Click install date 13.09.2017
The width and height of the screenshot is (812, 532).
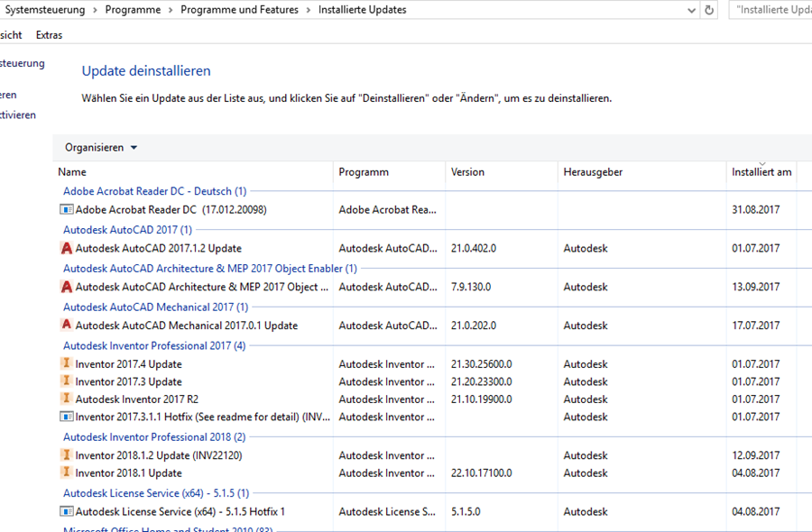pos(755,287)
